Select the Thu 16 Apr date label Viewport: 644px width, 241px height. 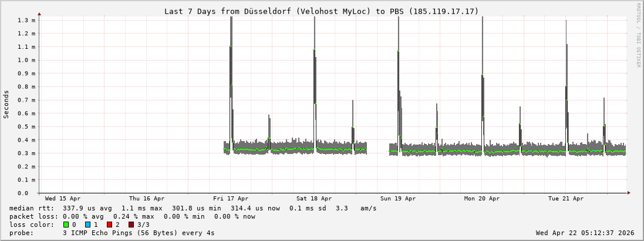147,199
